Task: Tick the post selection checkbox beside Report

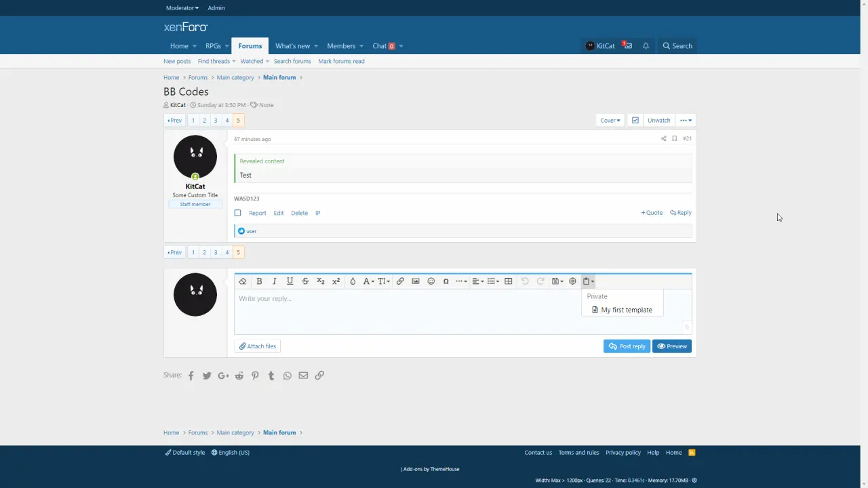Action: coord(237,213)
